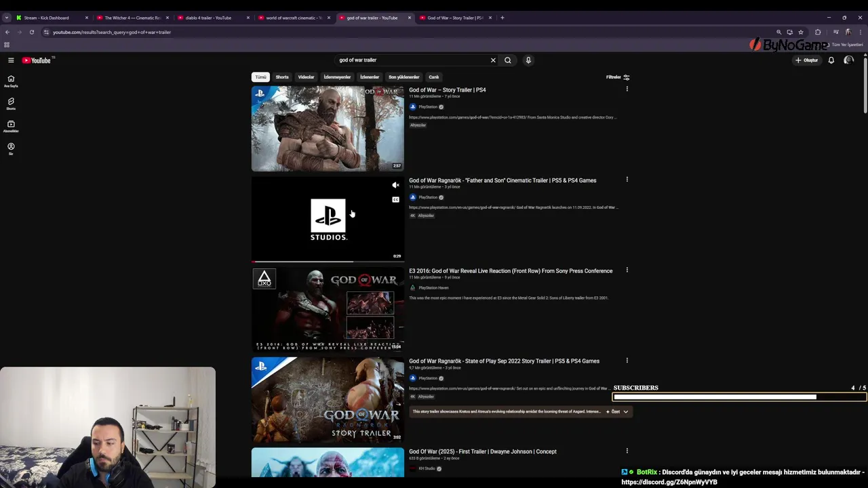Screen dimensions: 868x488
Task: Open a new browser tab
Action: tap(502, 18)
